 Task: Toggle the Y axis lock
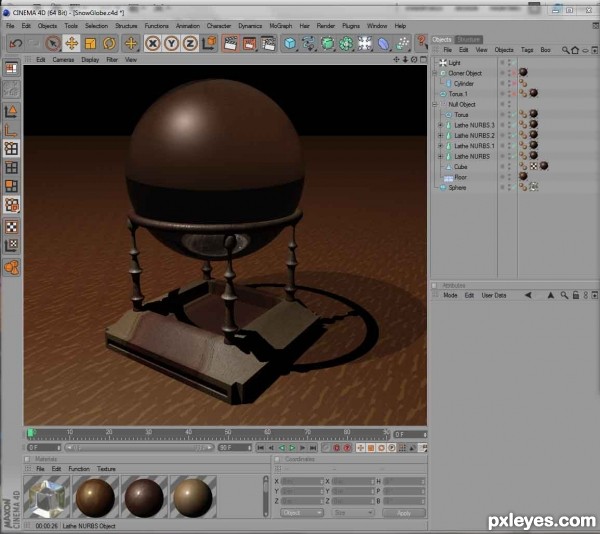tap(171, 43)
